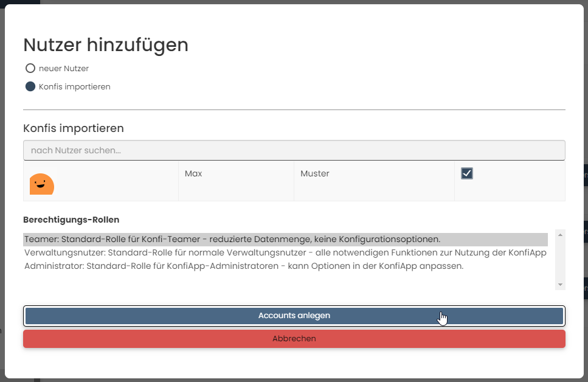588x382 pixels.
Task: Click the role list scrollbar track
Action: (x=559, y=259)
